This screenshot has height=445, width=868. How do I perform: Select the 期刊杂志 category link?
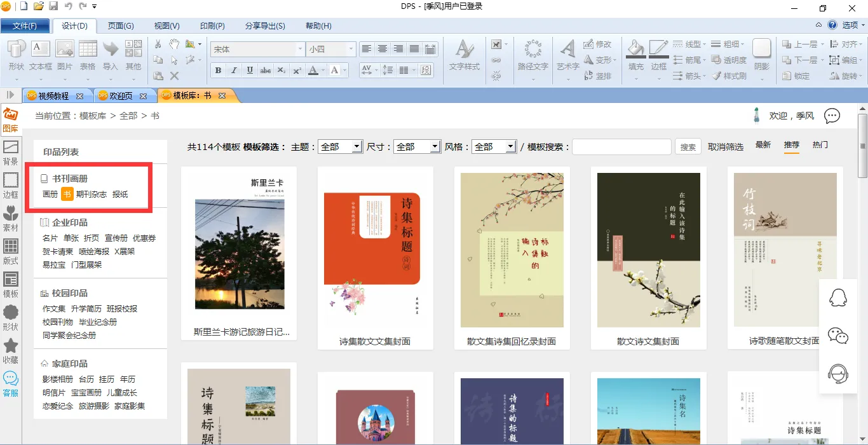pos(92,195)
